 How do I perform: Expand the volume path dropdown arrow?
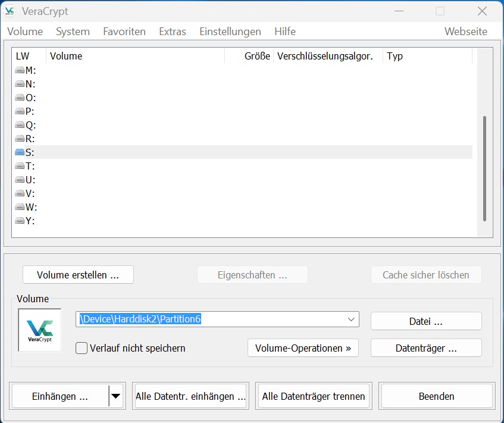coord(351,319)
